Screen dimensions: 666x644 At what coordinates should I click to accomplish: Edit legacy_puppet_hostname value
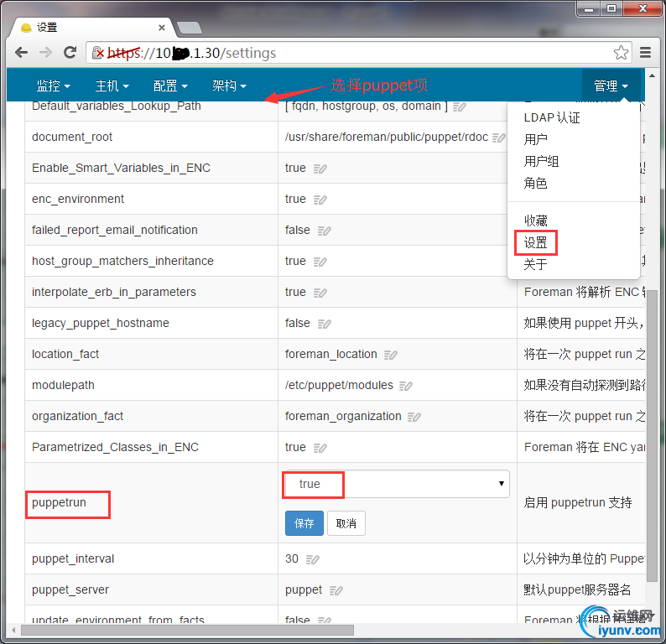(x=324, y=324)
